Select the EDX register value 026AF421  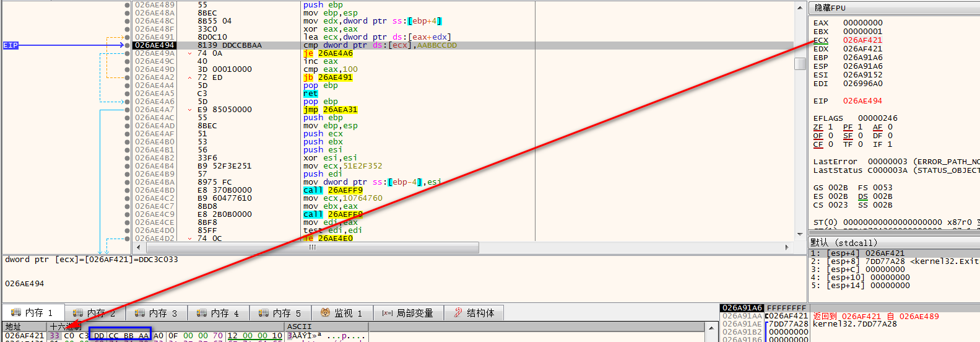863,49
